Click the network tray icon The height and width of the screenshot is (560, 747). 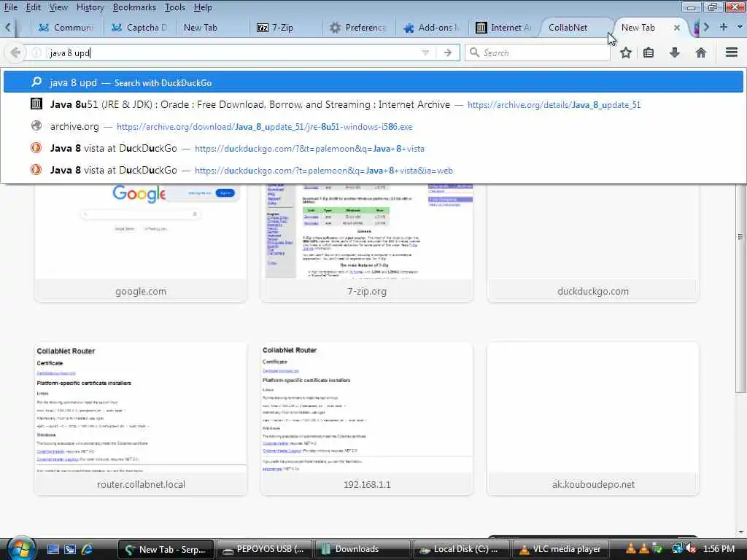tap(677, 549)
